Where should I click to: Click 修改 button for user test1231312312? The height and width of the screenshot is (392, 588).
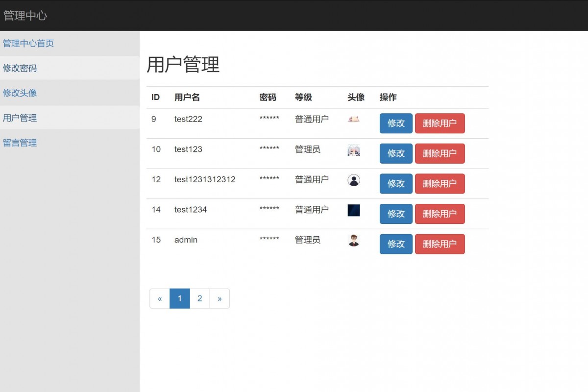[396, 184]
